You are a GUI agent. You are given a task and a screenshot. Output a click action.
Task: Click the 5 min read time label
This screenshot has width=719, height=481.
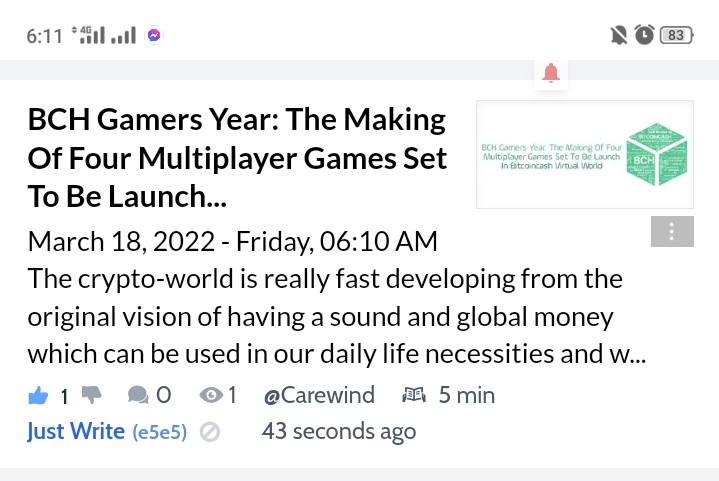point(467,395)
